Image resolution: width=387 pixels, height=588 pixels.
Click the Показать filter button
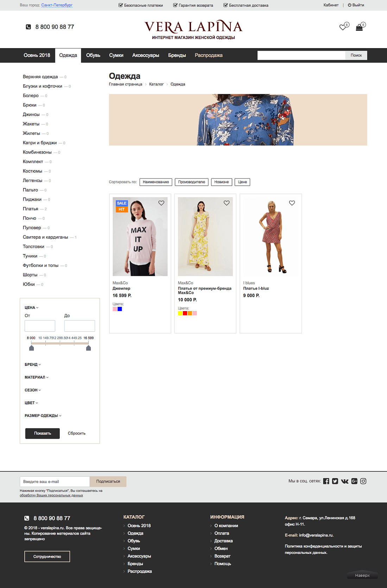point(43,433)
